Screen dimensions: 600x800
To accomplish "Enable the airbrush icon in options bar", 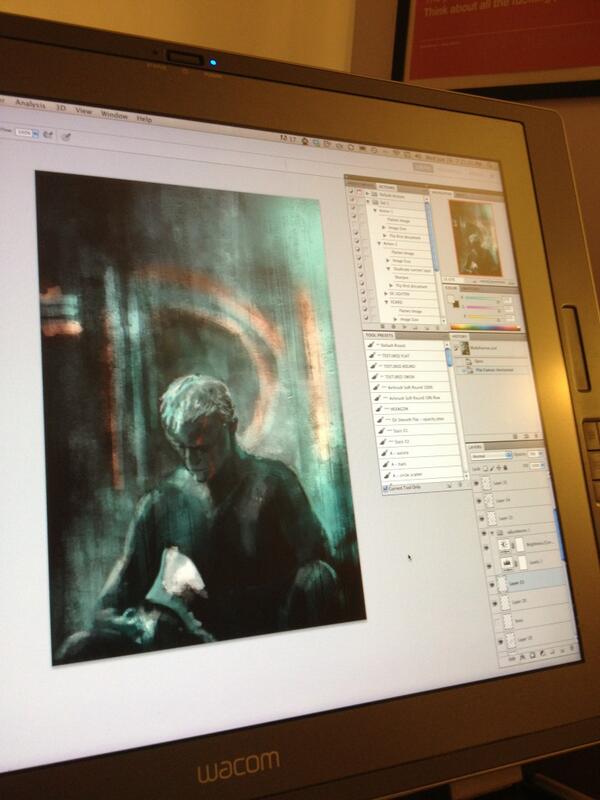I will pos(48,135).
